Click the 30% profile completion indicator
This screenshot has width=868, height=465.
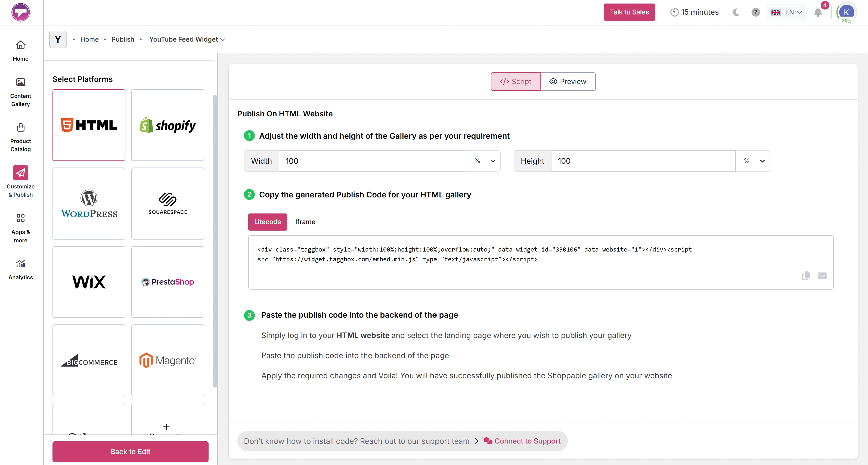[x=847, y=21]
